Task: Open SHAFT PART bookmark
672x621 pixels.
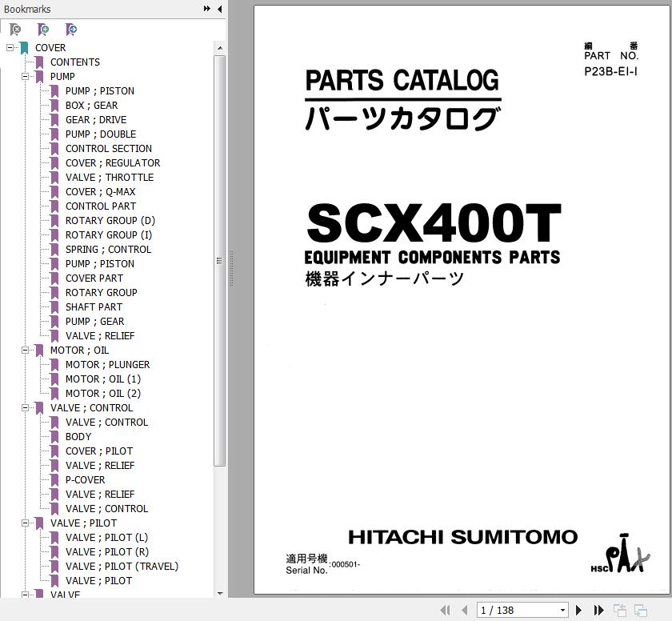Action: click(94, 306)
